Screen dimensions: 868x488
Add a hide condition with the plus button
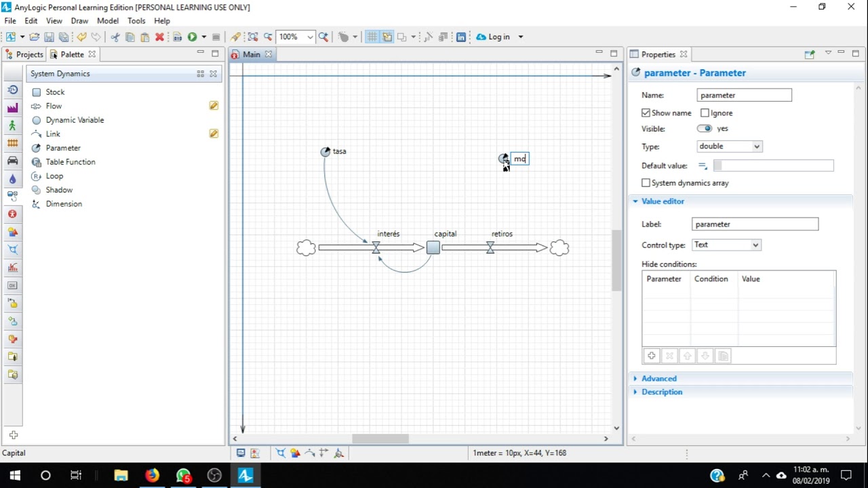pyautogui.click(x=651, y=355)
